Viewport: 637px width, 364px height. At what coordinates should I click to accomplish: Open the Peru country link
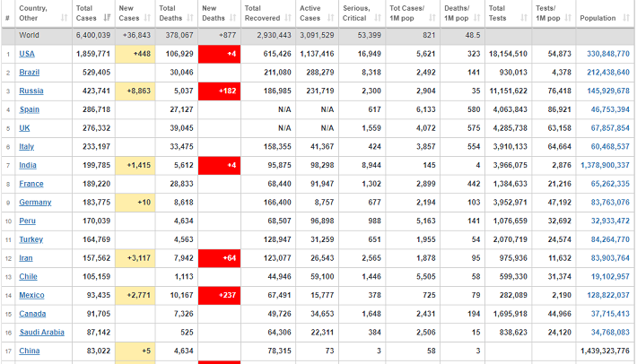pyautogui.click(x=27, y=221)
